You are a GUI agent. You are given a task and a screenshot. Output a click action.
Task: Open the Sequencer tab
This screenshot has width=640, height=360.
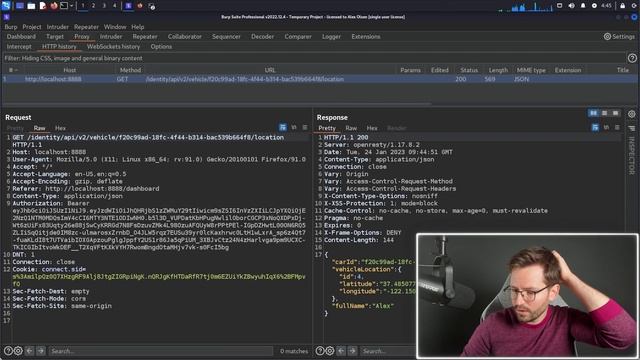(226, 37)
